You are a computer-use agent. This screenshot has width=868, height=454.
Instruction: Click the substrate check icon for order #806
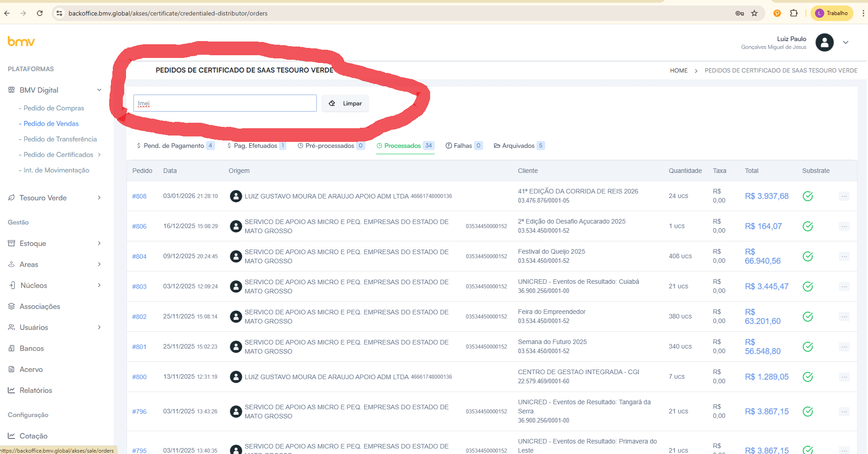tap(808, 226)
